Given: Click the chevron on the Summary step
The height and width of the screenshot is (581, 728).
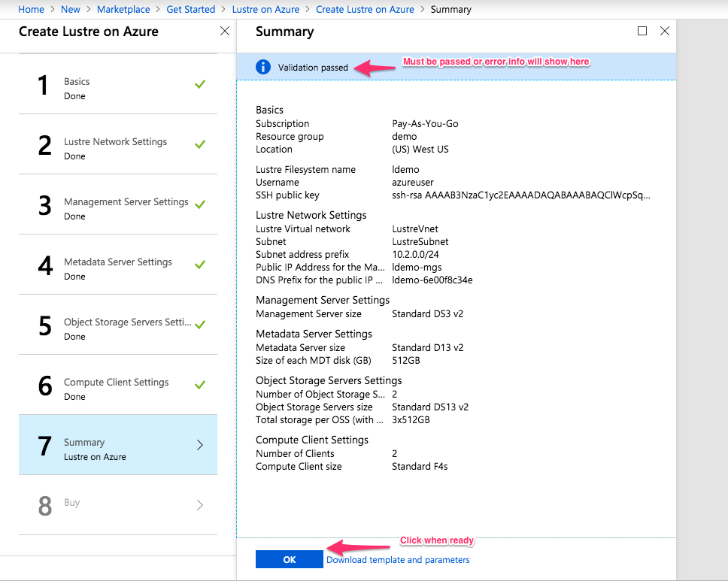Looking at the screenshot, I should pyautogui.click(x=200, y=444).
